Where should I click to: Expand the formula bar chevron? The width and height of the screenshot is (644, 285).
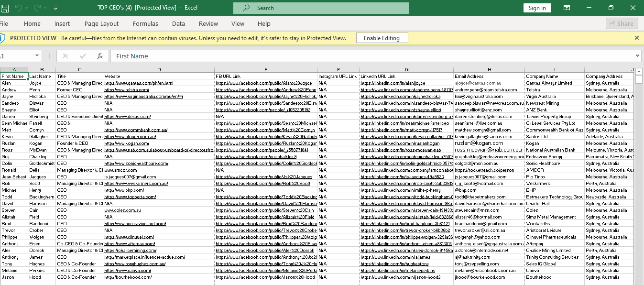(x=638, y=56)
